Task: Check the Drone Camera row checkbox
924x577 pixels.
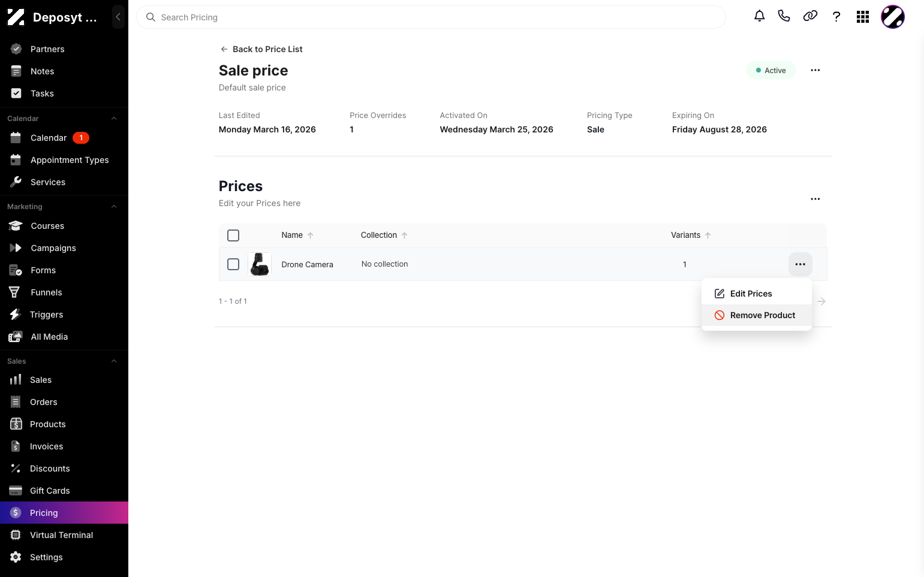Action: [x=233, y=264]
